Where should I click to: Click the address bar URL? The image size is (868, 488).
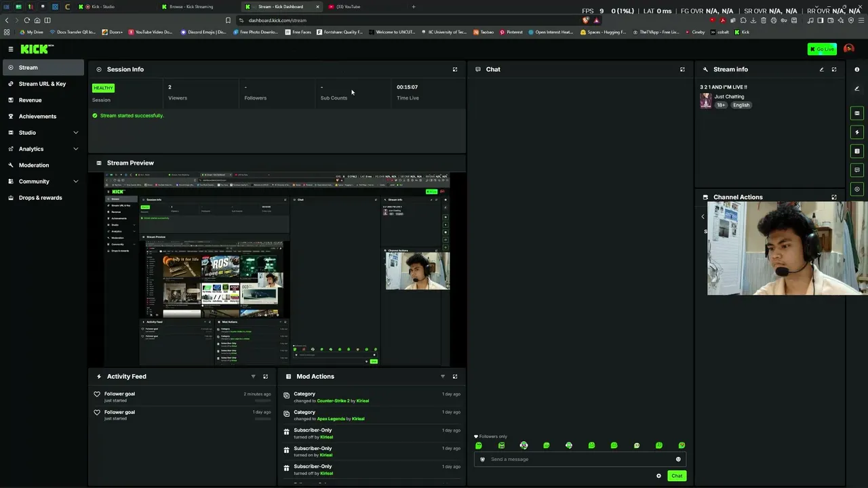(277, 20)
